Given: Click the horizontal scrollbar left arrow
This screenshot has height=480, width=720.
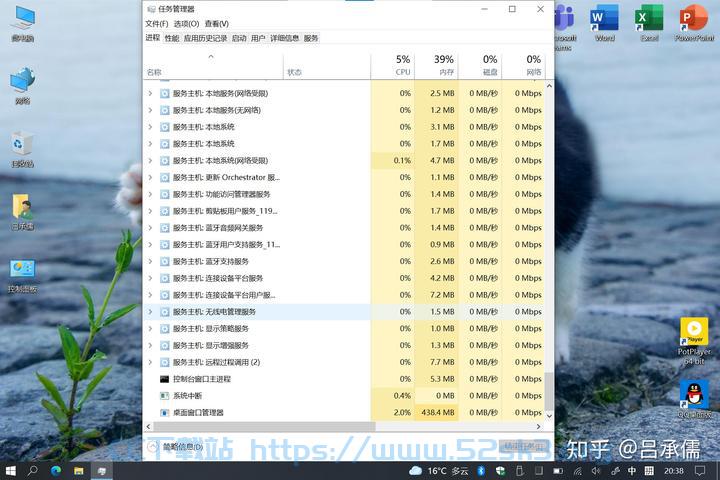Looking at the screenshot, I should (x=148, y=427).
